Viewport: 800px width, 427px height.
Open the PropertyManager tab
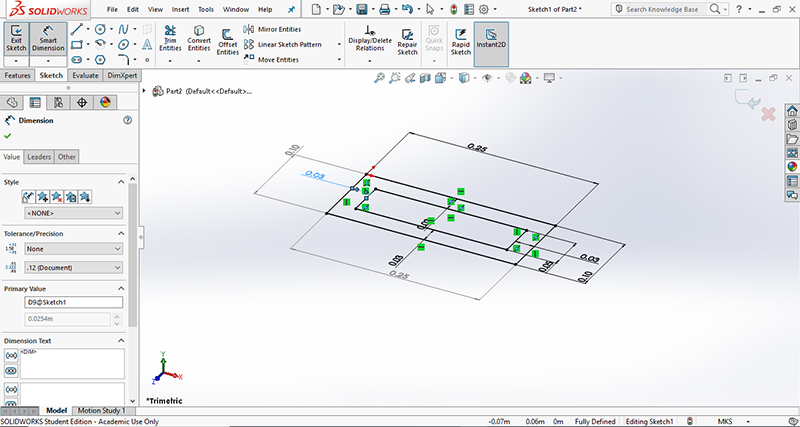35,103
